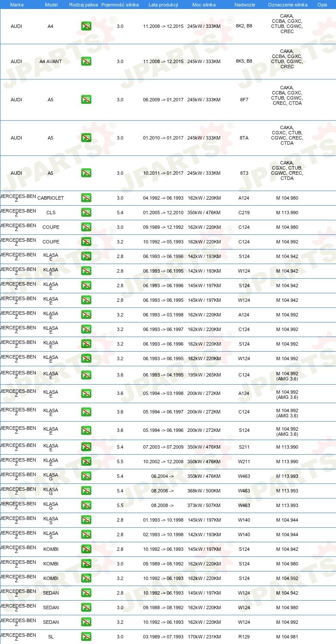The width and height of the screenshot is (336, 644).
Task: Click the fuel icon in the Audi A5 8T3 row
Action: tap(86, 173)
